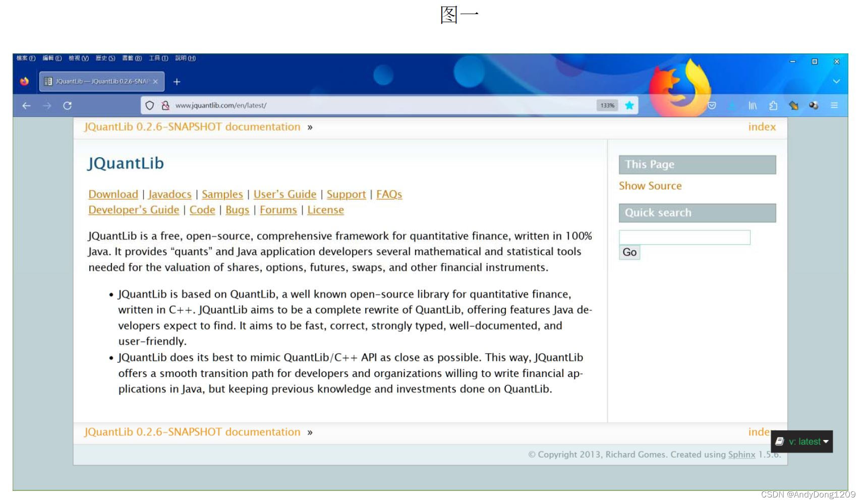Open the Developer's Guide link
The image size is (863, 504).
pyautogui.click(x=134, y=210)
